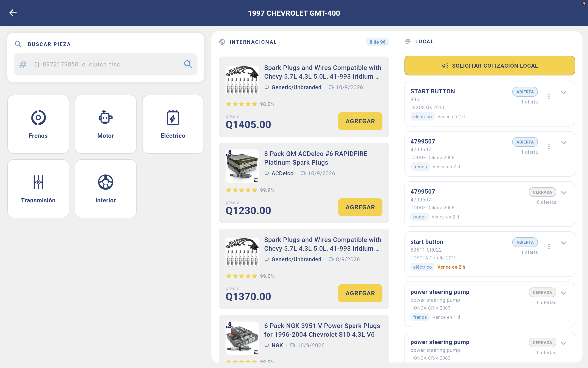Expand first power steering pump quote
This screenshot has width=588, height=368.
click(x=564, y=293)
